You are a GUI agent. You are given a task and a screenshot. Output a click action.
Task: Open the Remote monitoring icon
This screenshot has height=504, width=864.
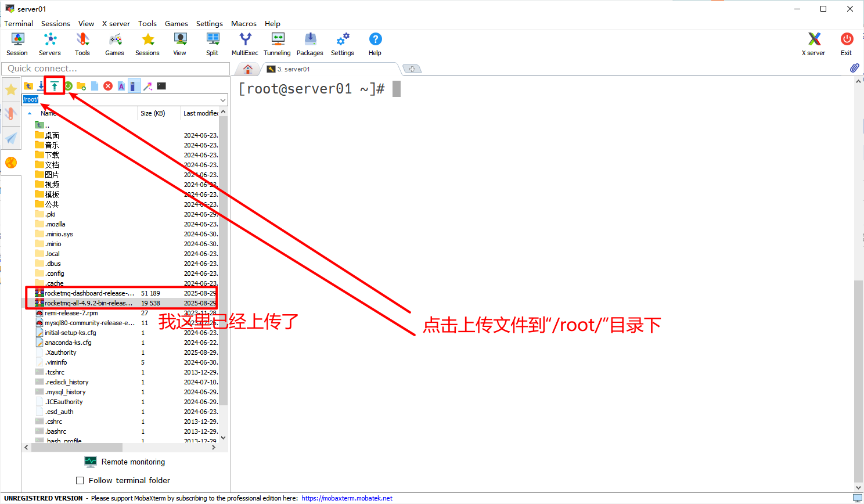pos(91,462)
